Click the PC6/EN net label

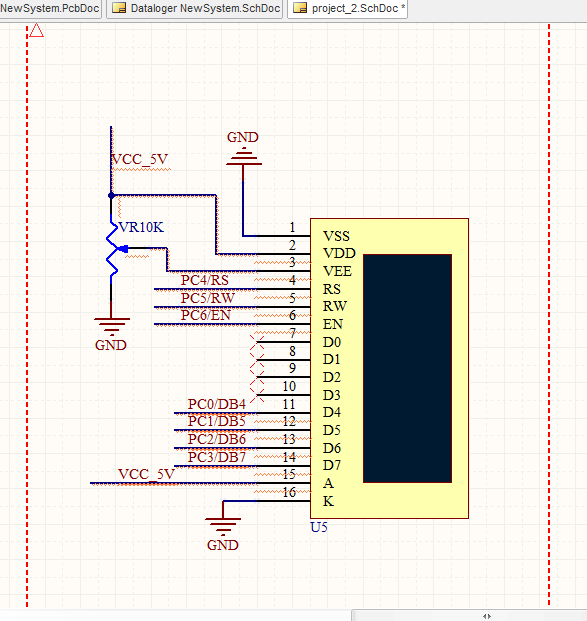206,316
